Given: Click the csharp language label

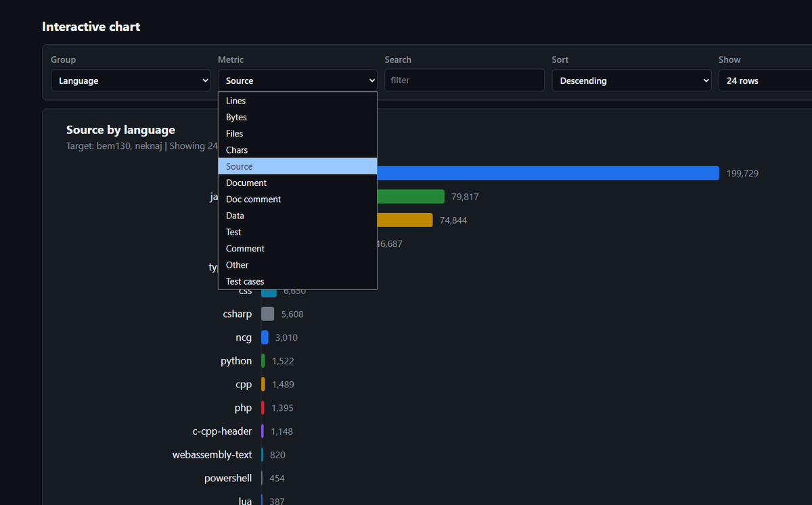Looking at the screenshot, I should [238, 314].
